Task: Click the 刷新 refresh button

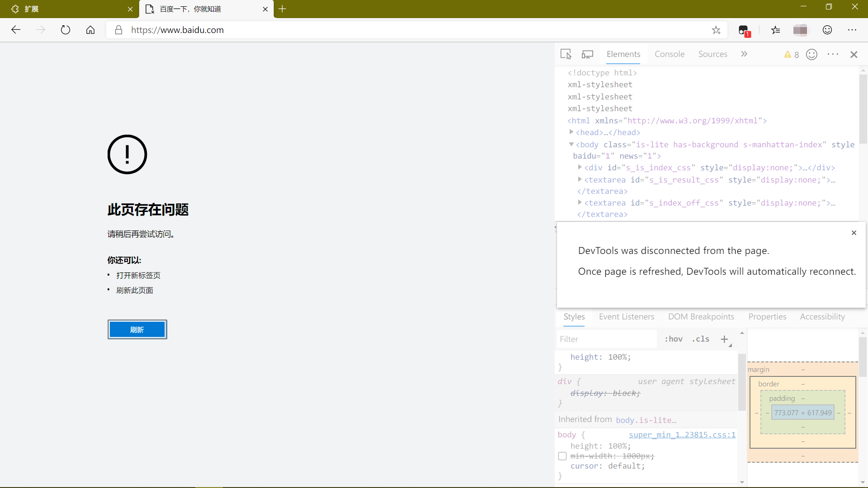Action: coord(137,329)
